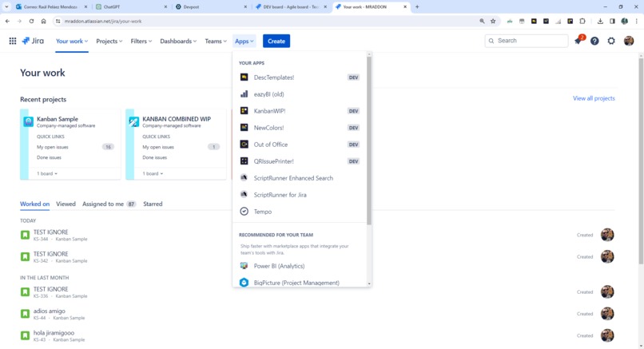Select Out of Office menu entry
644x349 pixels.
(300, 145)
